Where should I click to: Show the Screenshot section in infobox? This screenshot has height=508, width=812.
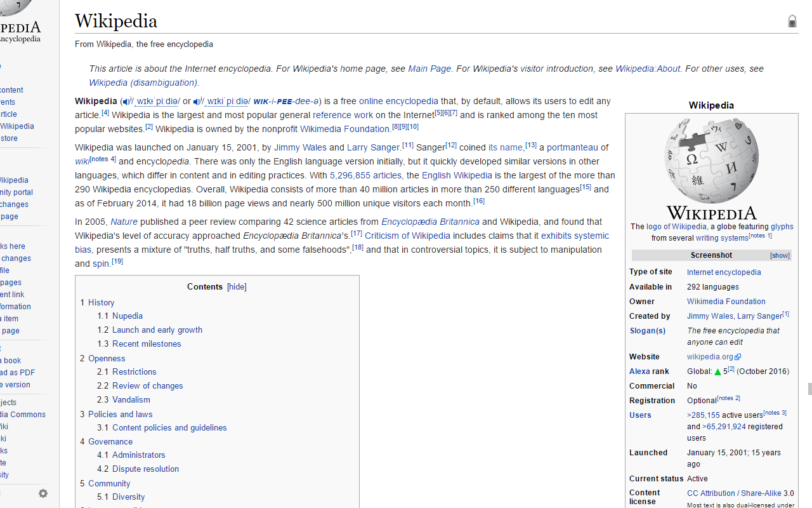coord(780,255)
